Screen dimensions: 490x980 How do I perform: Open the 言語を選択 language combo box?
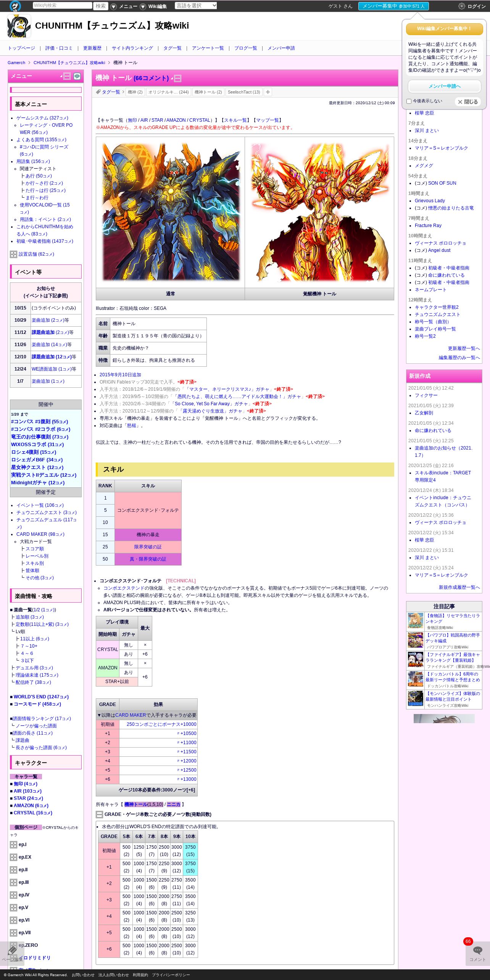pos(196,6)
